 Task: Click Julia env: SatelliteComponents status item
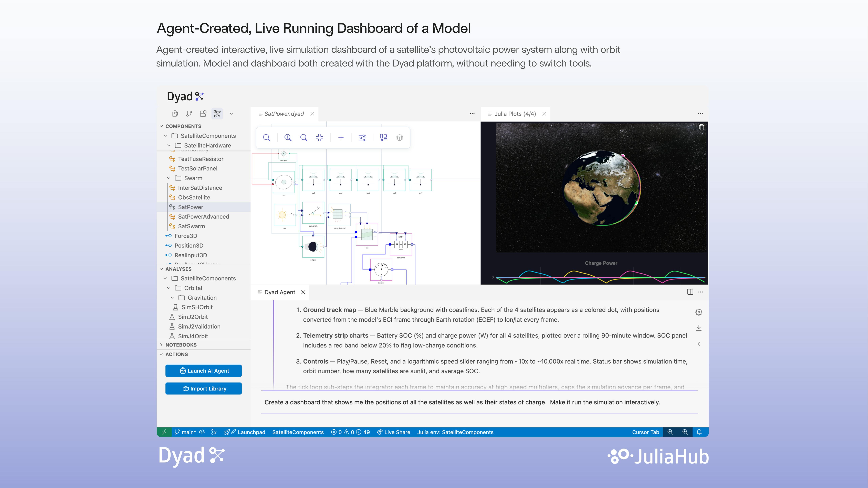(455, 432)
